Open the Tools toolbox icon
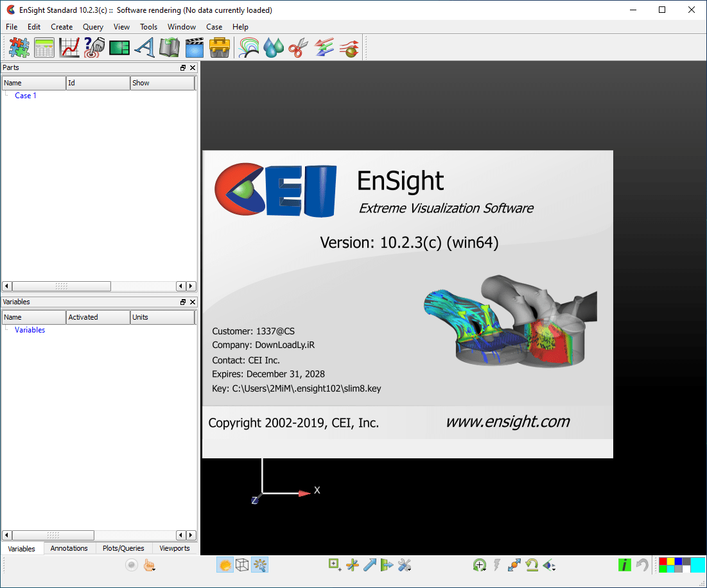The image size is (707, 588). point(220,47)
